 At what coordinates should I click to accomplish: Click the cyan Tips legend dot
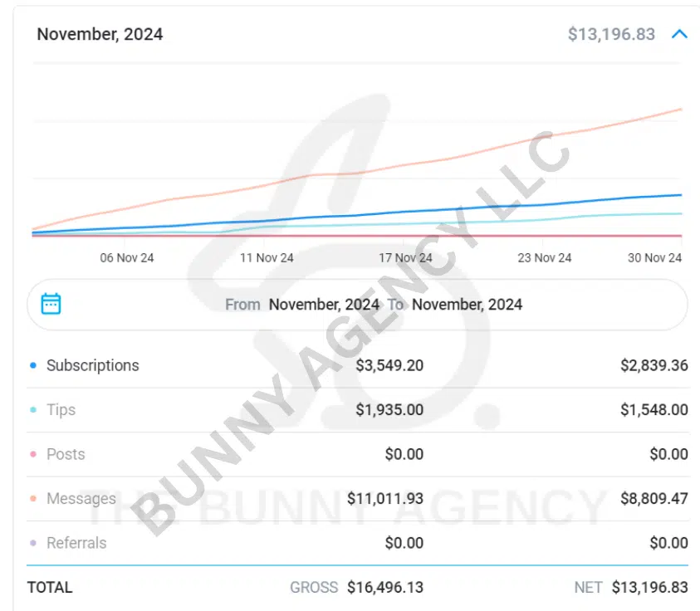tap(32, 410)
